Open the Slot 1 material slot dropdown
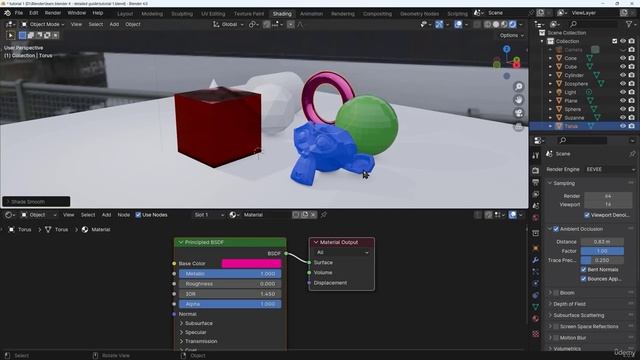Image resolution: width=640 pixels, height=360 pixels. 209,215
